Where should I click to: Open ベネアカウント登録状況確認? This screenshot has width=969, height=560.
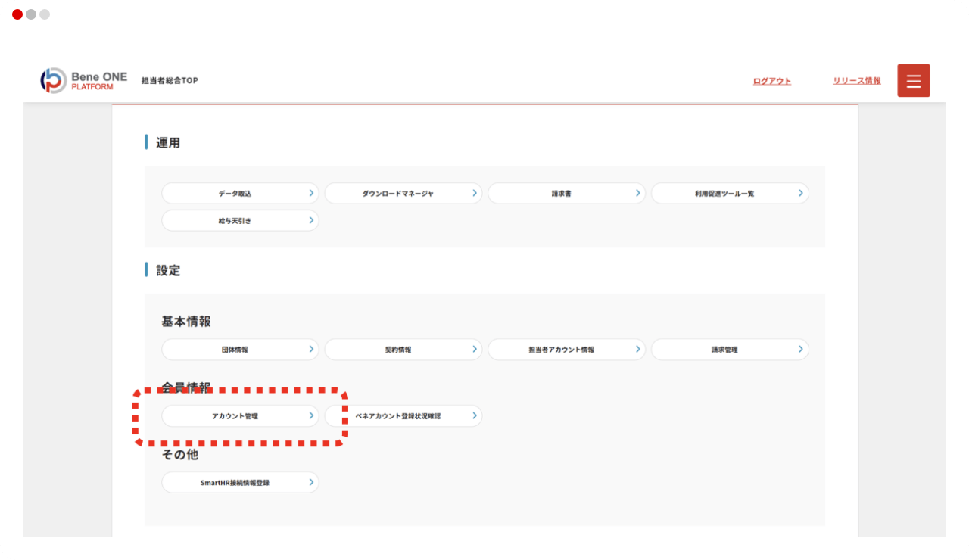click(x=403, y=416)
